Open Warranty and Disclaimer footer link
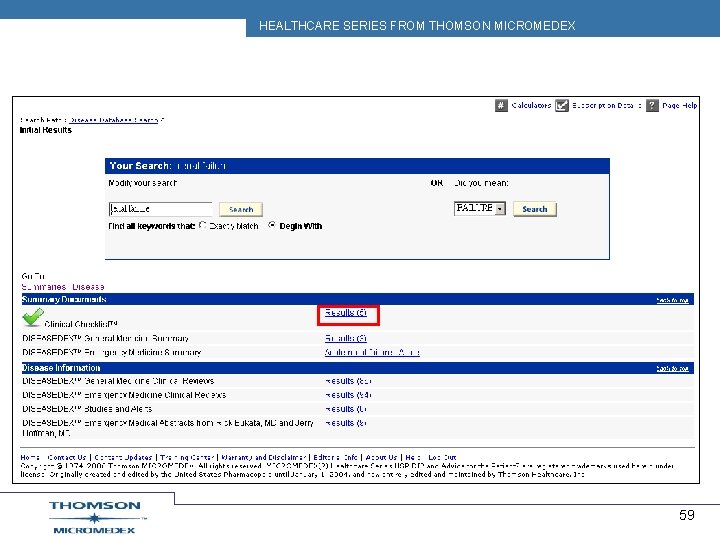The width and height of the screenshot is (720, 540). [x=264, y=457]
